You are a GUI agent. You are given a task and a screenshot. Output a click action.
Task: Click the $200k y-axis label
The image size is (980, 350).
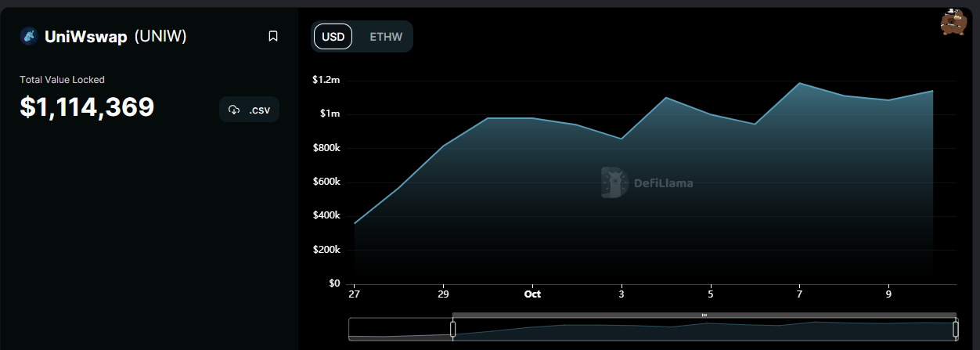[326, 250]
